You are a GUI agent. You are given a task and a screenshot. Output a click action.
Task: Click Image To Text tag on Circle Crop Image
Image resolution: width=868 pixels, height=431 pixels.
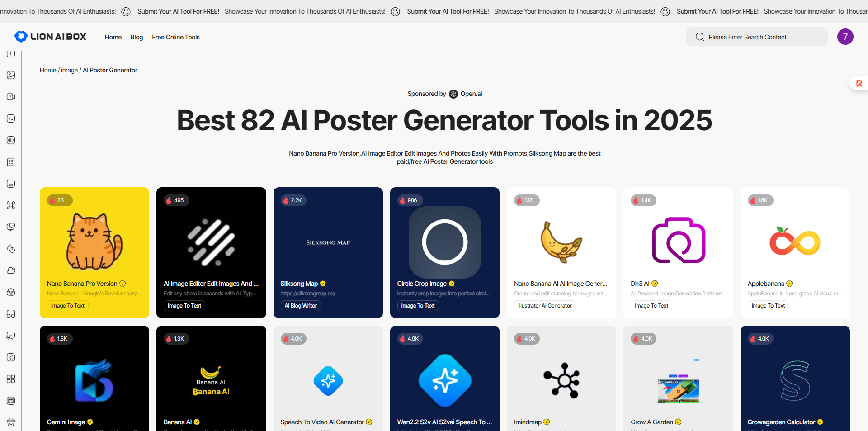tap(418, 306)
